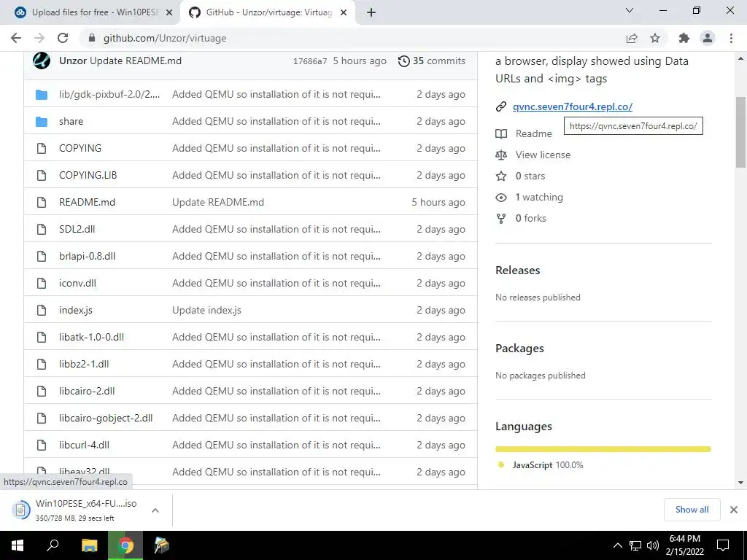Click the file icon beside index.js
Viewport: 747px width, 560px height.
42,310
